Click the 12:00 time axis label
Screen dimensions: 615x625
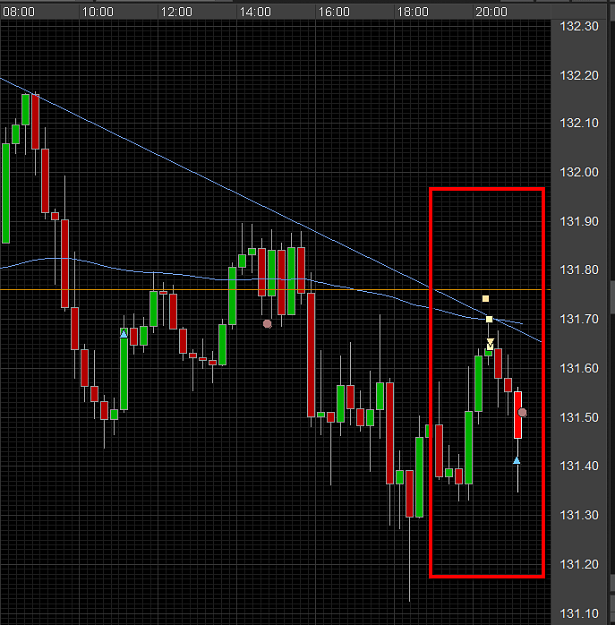177,12
